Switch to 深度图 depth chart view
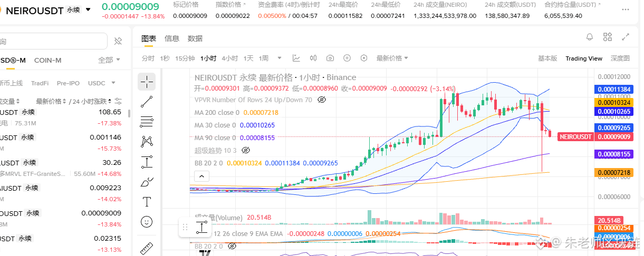The width and height of the screenshot is (644, 256). [620, 58]
